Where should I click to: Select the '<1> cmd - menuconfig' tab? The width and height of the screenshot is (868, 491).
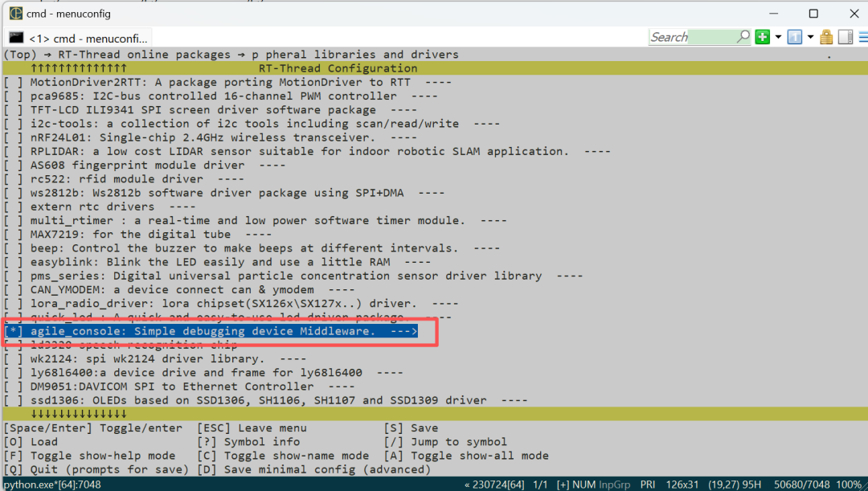87,38
